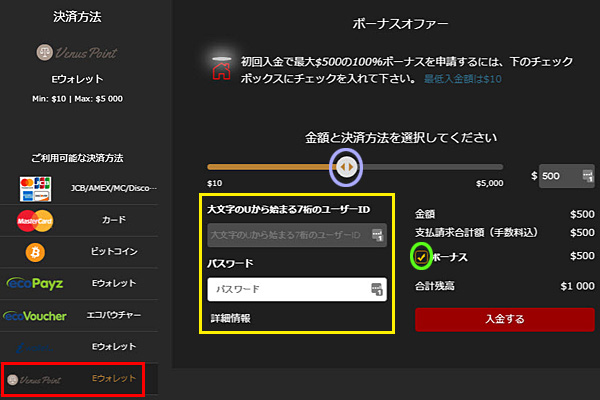The width and height of the screenshot is (600, 400).
Task: Click the keypad icon in amount field
Action: (587, 176)
